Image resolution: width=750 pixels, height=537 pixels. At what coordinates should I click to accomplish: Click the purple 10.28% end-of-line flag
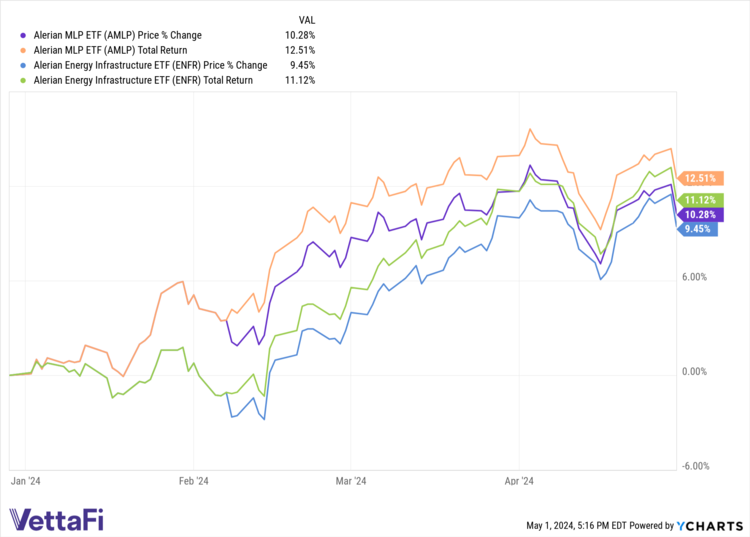[699, 214]
